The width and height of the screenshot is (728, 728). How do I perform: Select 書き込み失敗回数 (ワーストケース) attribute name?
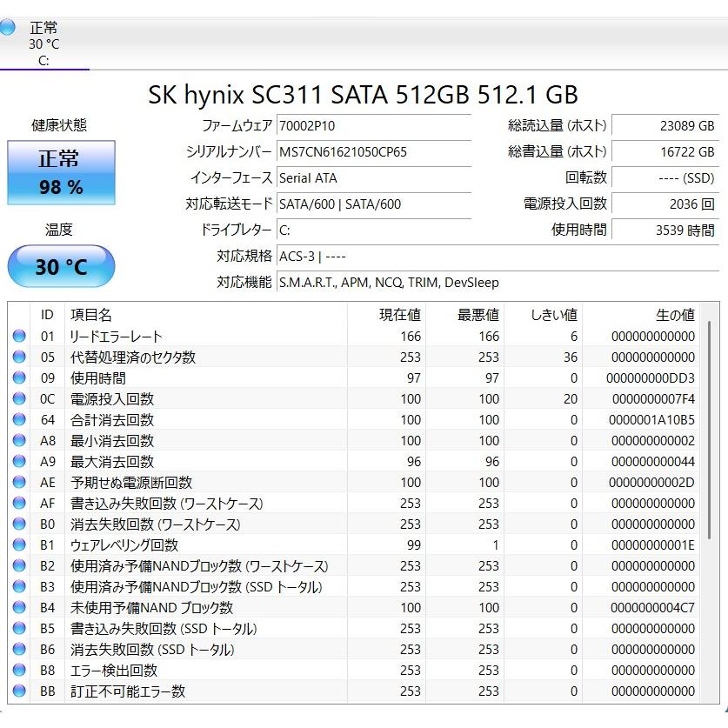click(167, 504)
